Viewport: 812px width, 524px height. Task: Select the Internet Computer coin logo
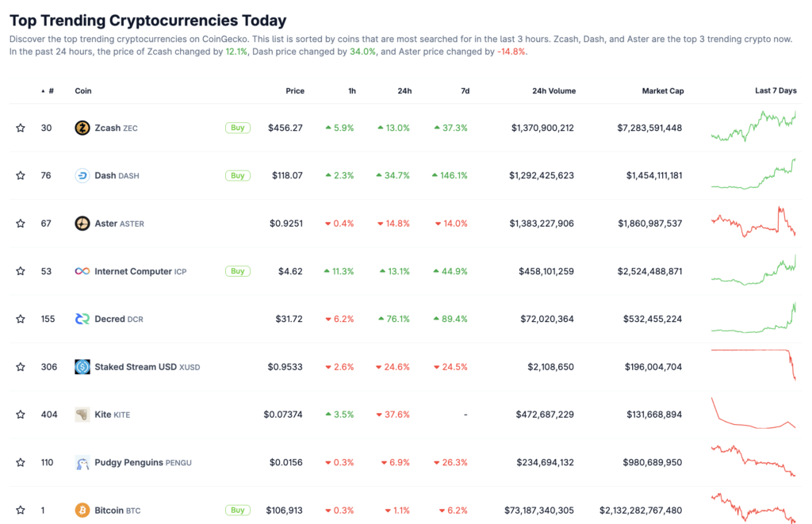(82, 271)
